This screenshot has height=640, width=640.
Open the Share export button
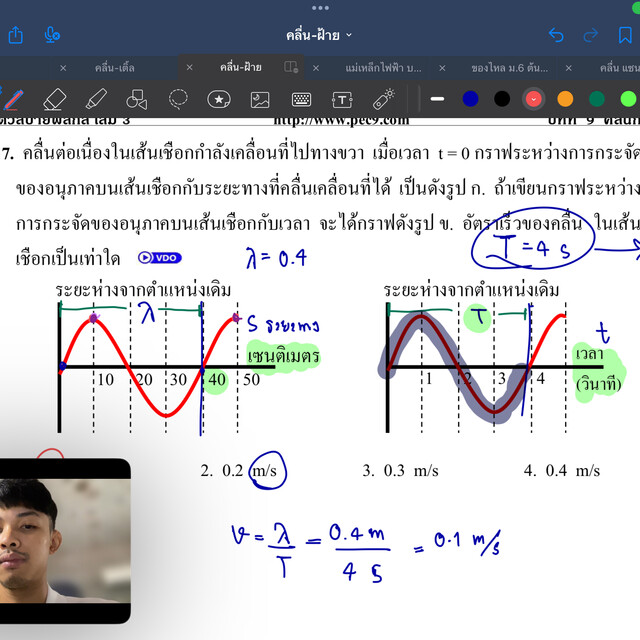15,35
